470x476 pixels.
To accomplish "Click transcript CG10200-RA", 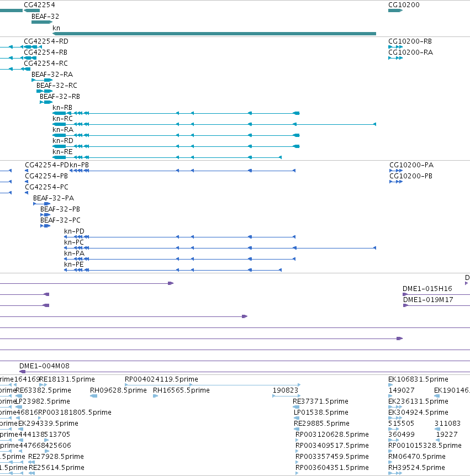I will click(x=410, y=52).
